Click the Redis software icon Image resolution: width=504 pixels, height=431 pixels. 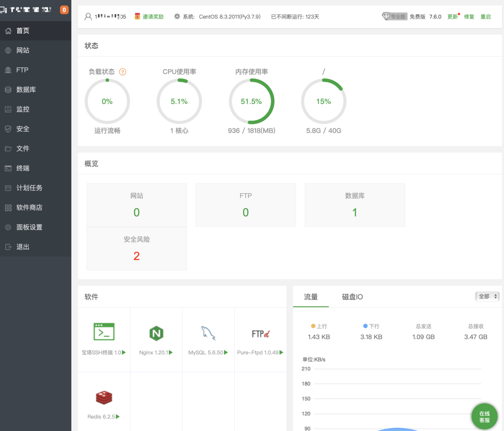point(104,397)
